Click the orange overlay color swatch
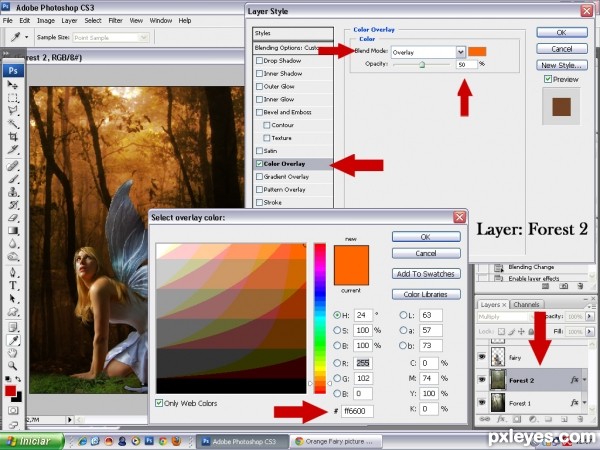Viewport: 600px width, 450px height. 477,52
